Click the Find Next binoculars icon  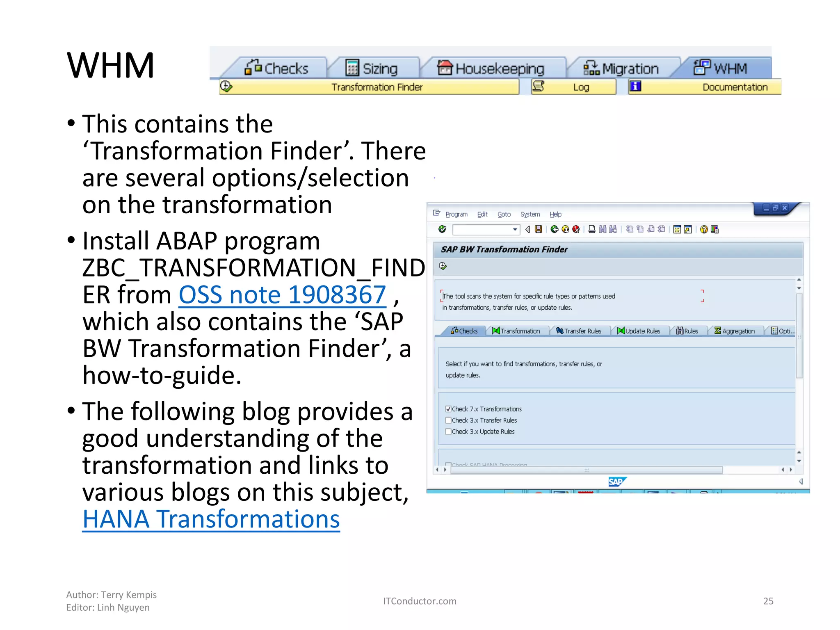(613, 229)
